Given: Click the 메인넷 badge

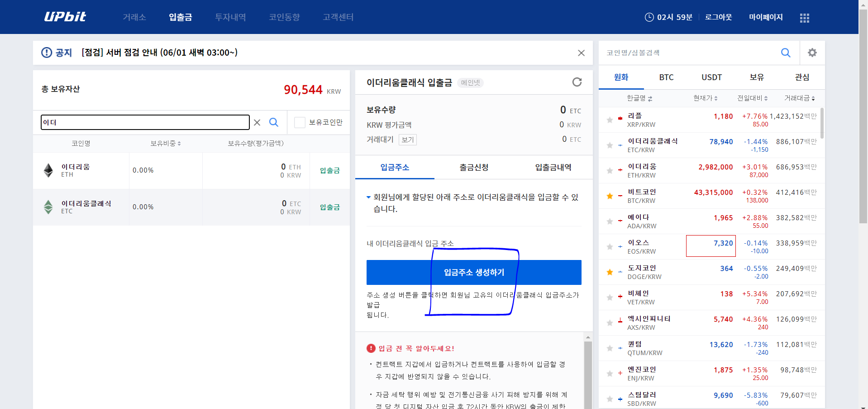Looking at the screenshot, I should (470, 83).
